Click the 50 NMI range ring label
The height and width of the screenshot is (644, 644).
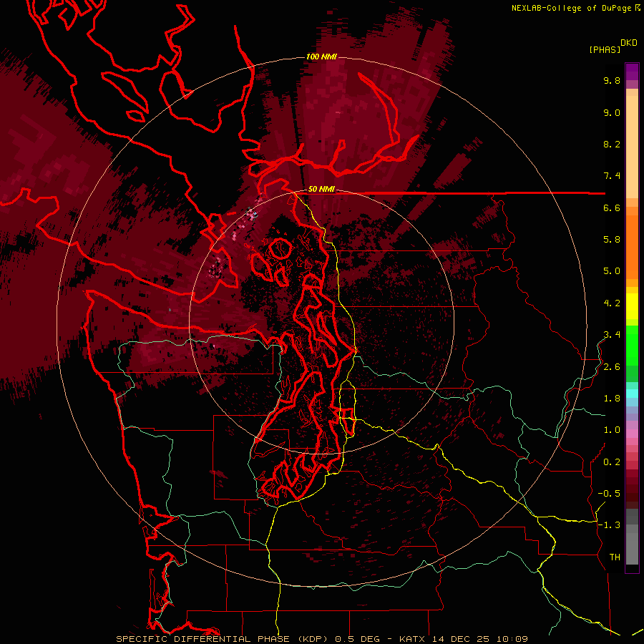[x=321, y=189]
